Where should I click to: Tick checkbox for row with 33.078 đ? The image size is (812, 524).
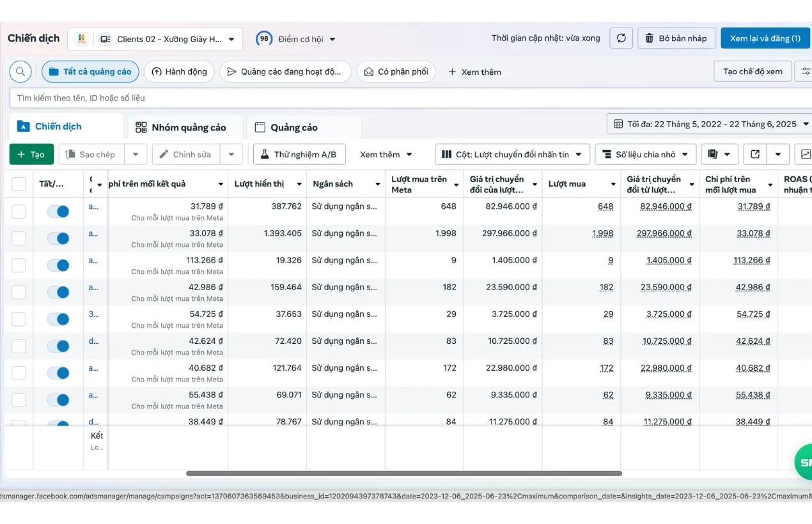click(19, 238)
